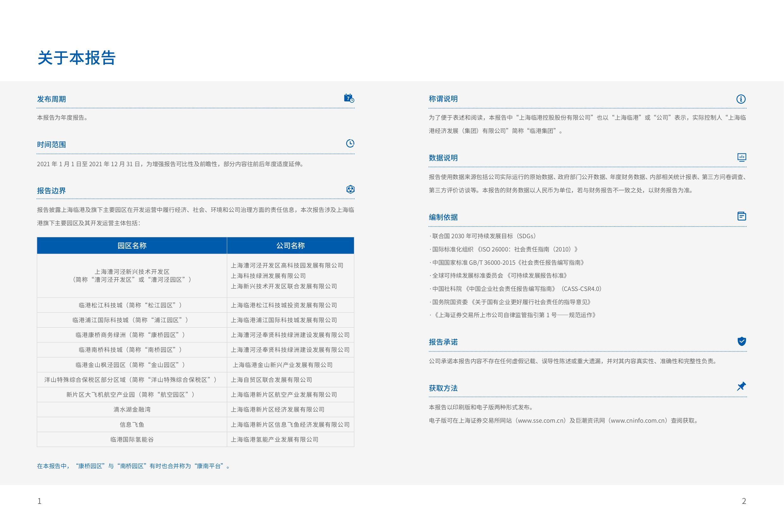Viewport: 784px width, 532px height.
Task: Click the pushpin icon beside 获取方法
Action: (x=741, y=386)
